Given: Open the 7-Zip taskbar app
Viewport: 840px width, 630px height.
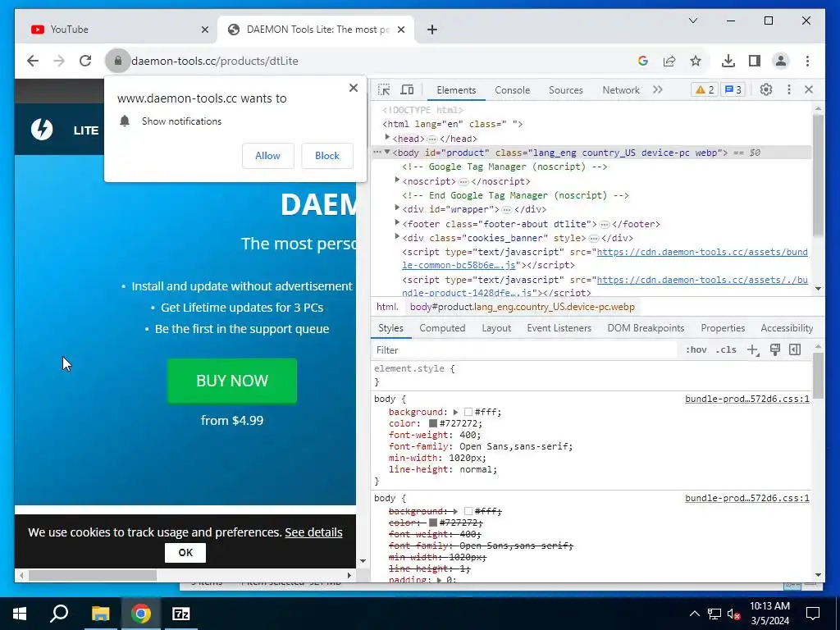Looking at the screenshot, I should click(181, 614).
